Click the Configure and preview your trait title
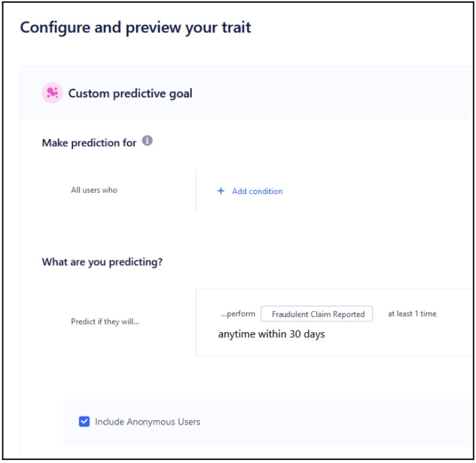The height and width of the screenshot is (463, 476). (136, 27)
